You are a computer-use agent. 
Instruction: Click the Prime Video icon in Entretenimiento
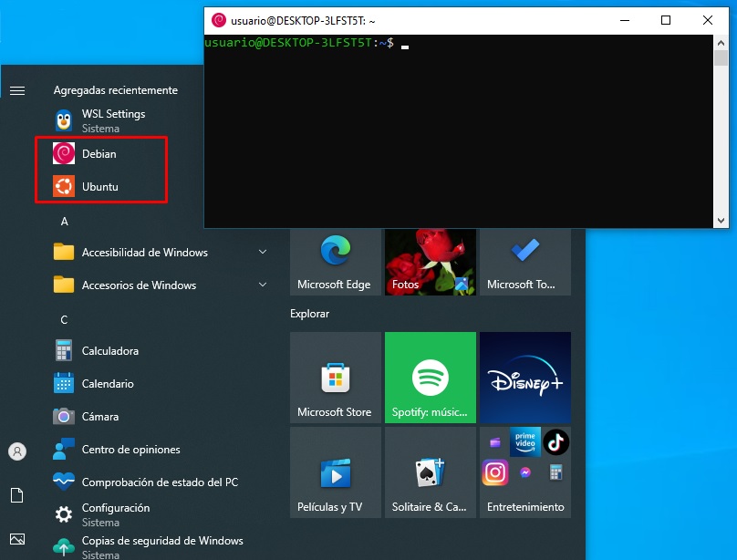pos(525,441)
